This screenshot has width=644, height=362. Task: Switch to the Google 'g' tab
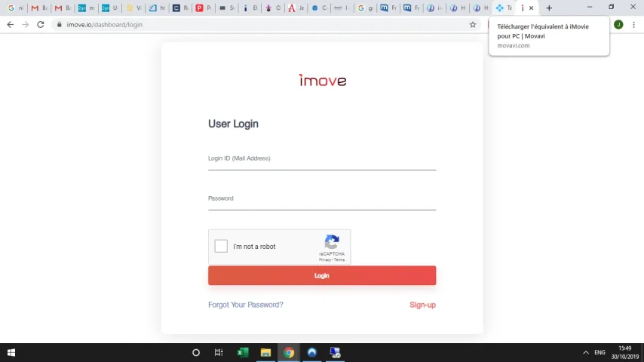pos(365,8)
